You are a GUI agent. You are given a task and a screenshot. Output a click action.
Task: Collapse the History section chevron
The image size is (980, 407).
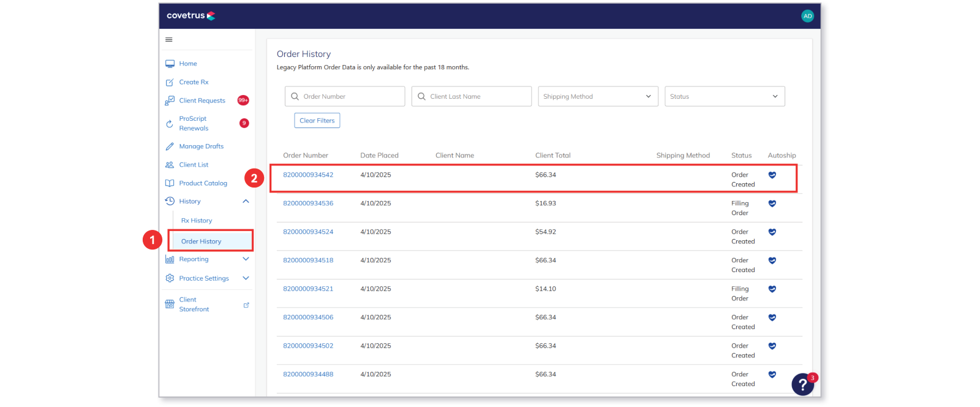[246, 202]
